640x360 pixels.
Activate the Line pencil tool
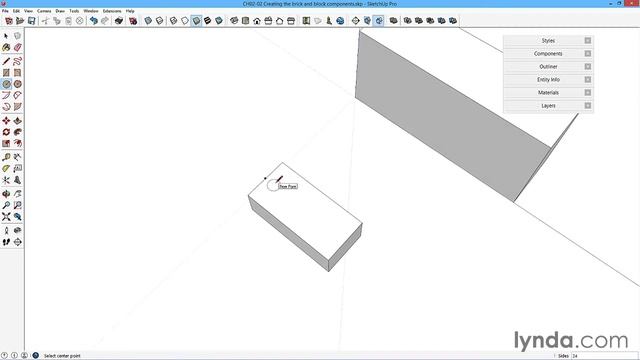point(6,61)
